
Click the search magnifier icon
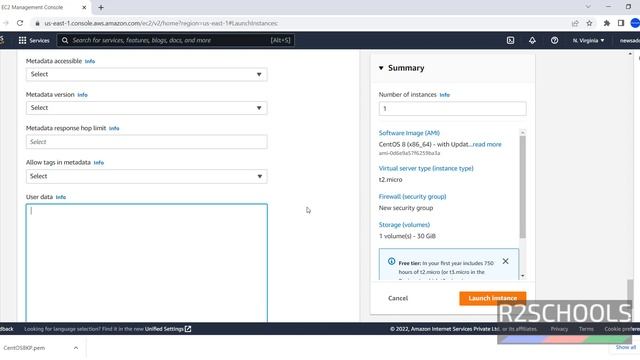click(65, 40)
